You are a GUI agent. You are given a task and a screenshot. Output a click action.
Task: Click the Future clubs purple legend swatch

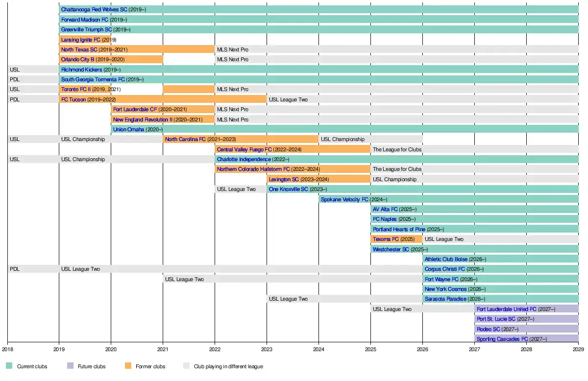(x=70, y=366)
